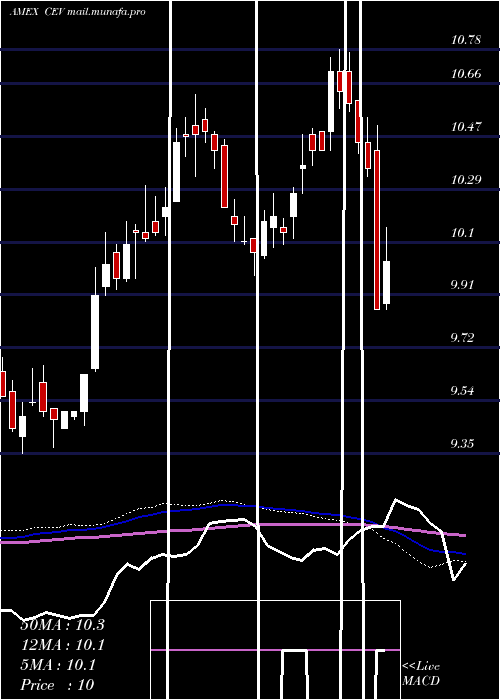The image size is (500, 700).
Task: Click the 10.29 price axis label
Action: [466, 180]
